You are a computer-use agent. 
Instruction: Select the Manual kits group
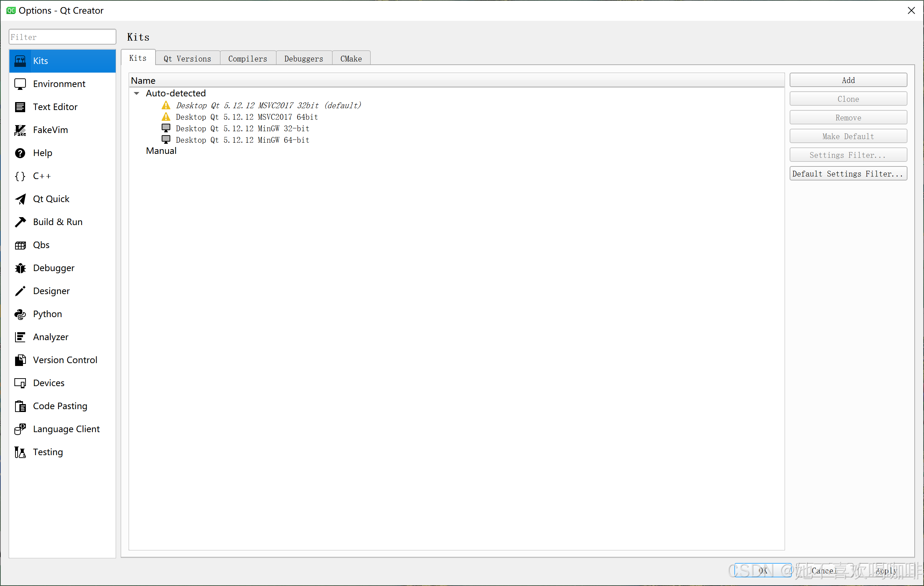click(x=161, y=151)
